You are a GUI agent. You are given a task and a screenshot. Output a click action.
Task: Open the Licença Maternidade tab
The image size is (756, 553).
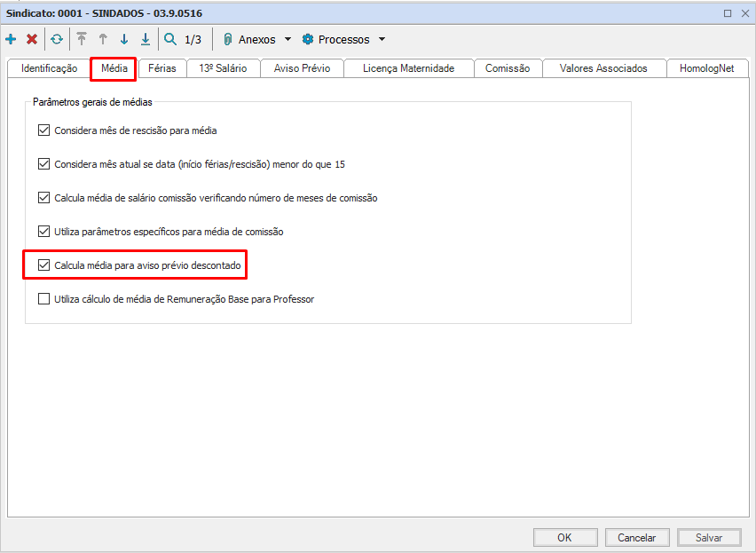409,68
